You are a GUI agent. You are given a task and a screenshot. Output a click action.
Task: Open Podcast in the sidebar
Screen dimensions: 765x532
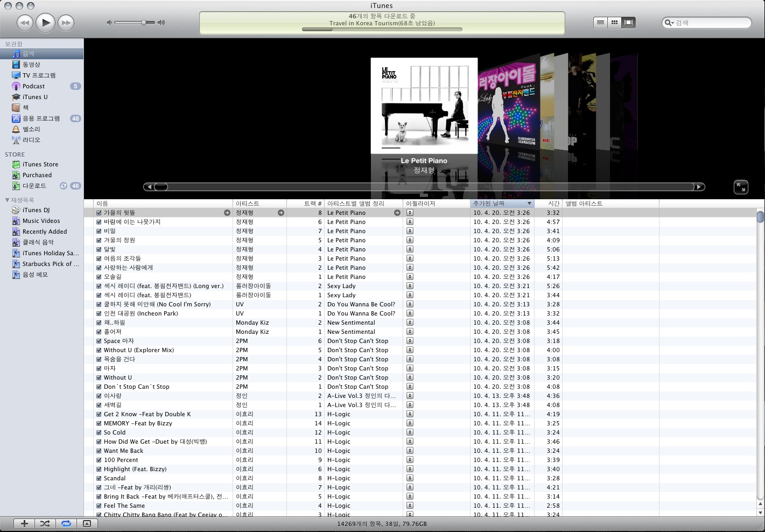pyautogui.click(x=42, y=86)
